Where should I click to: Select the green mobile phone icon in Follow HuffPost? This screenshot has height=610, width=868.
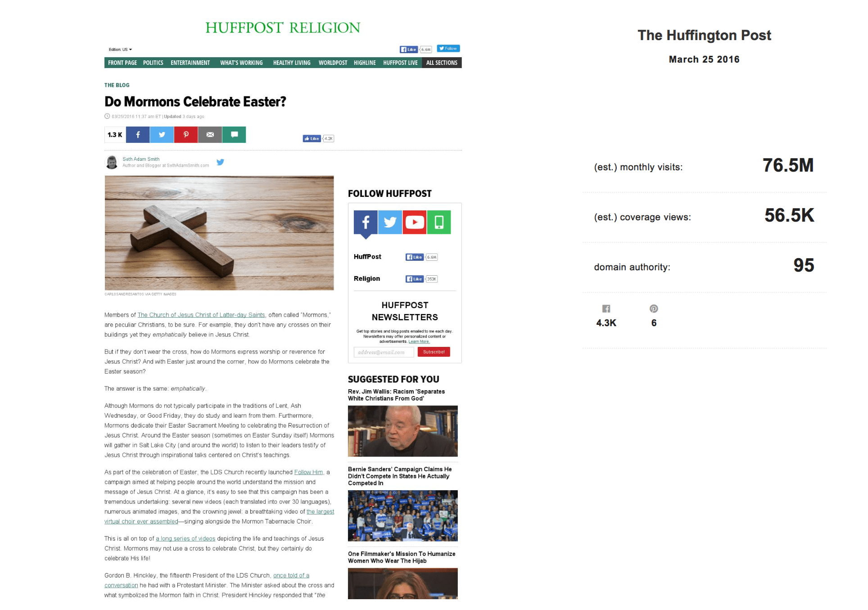click(x=439, y=222)
